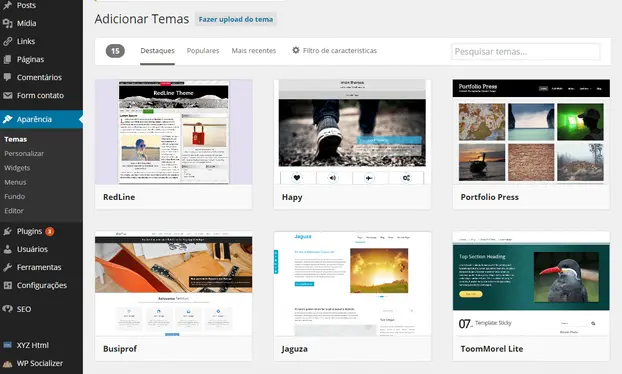Click the Usuários user icon

coord(8,249)
